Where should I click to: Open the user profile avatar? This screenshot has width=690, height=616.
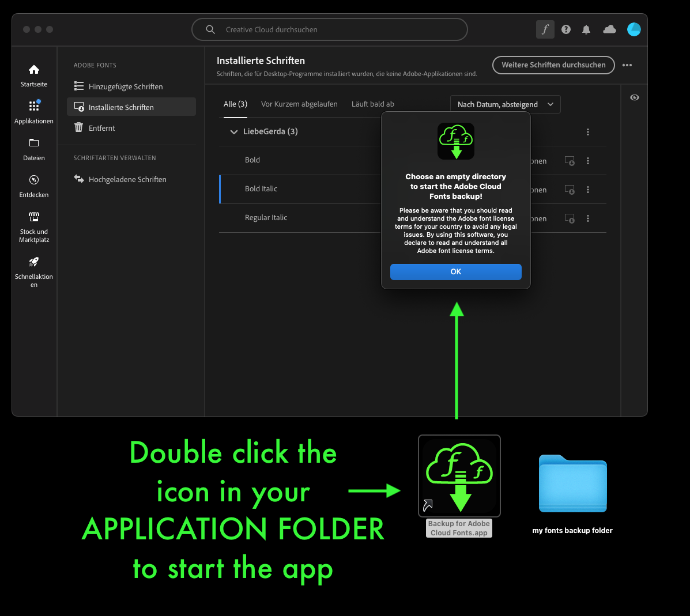(x=634, y=29)
